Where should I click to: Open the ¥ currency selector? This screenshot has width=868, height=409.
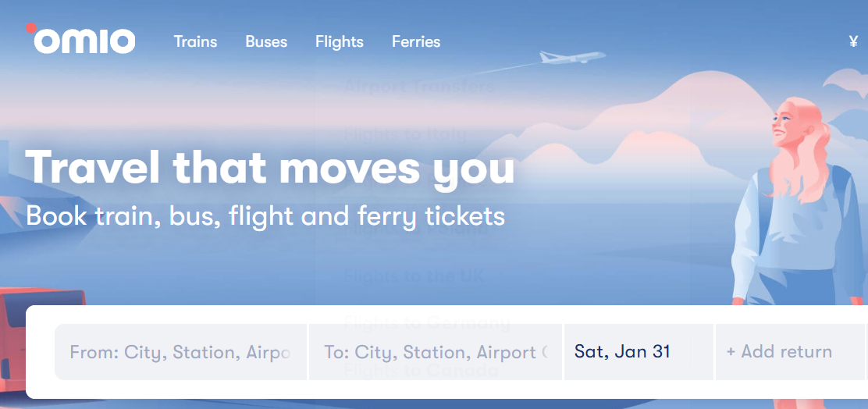point(853,41)
